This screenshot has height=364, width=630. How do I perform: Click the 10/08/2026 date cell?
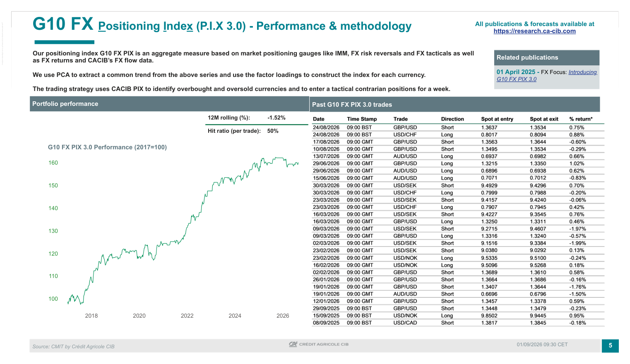(x=326, y=149)
